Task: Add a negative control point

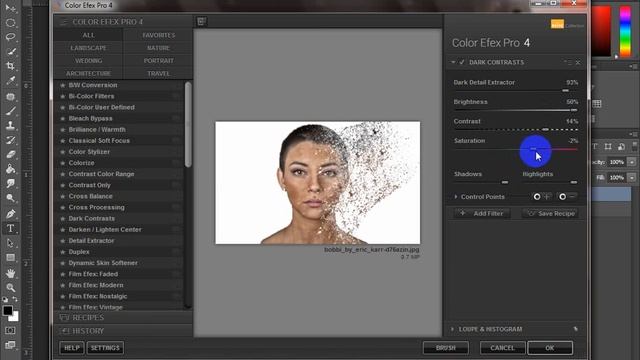Action: (x=567, y=197)
